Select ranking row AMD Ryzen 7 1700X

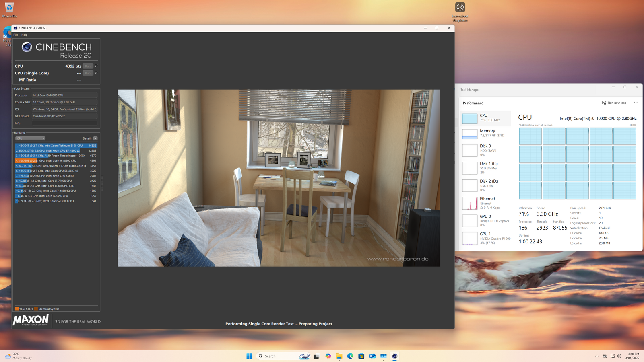coord(56,166)
